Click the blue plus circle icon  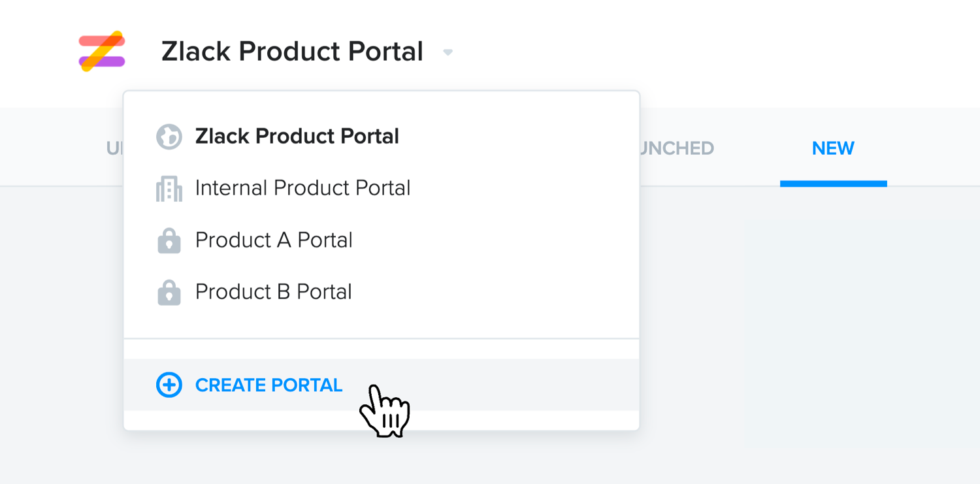pyautogui.click(x=169, y=385)
